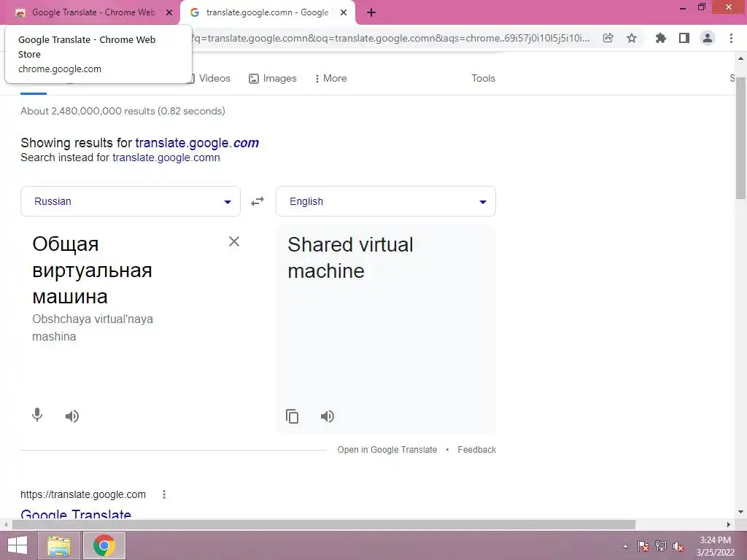Click the muted volume tray icon

pos(678,546)
